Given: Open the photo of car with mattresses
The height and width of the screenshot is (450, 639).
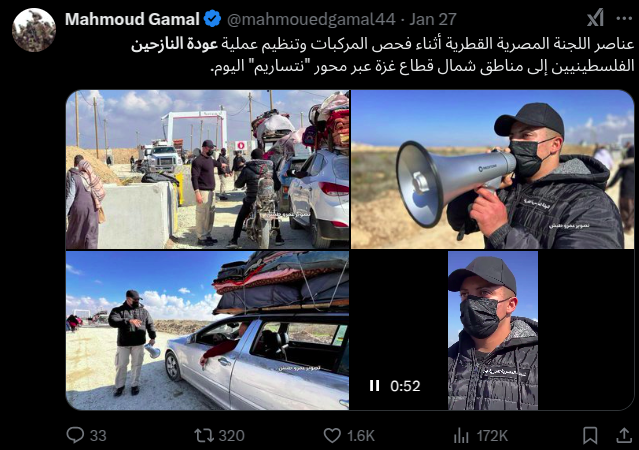Looking at the screenshot, I should pyautogui.click(x=207, y=331).
